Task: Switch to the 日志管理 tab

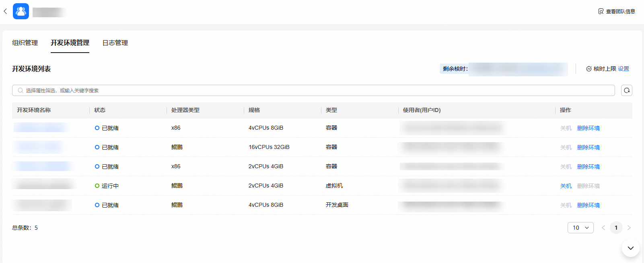Action: pos(115,43)
